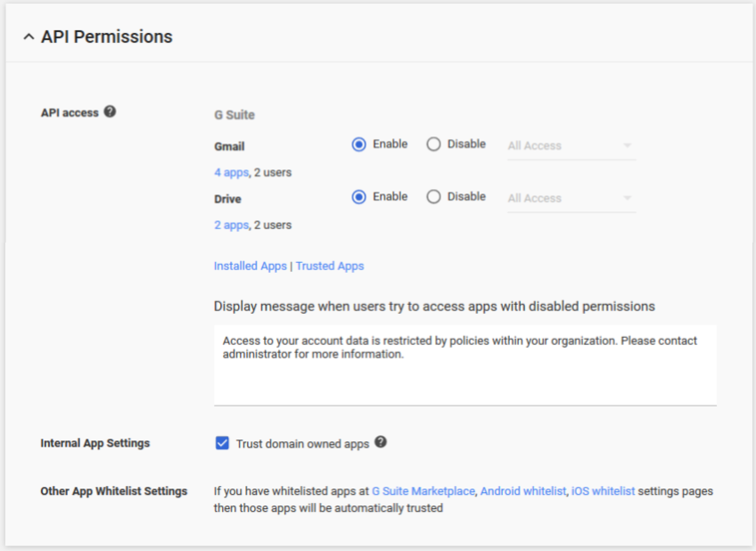Select Disable radio for Gmail

coord(433,144)
